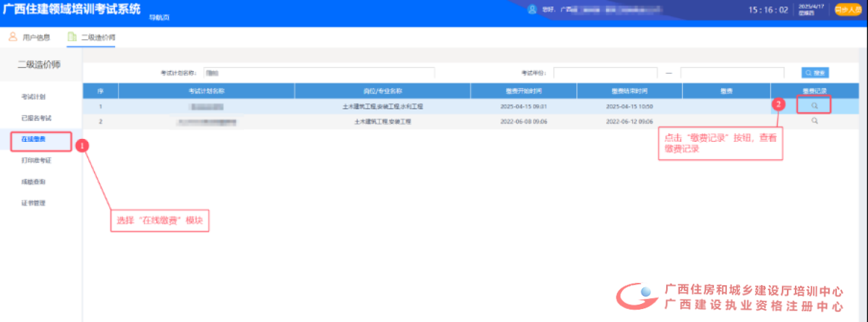
Task: Open 已报名考试 in the sidebar
Action: (x=37, y=117)
